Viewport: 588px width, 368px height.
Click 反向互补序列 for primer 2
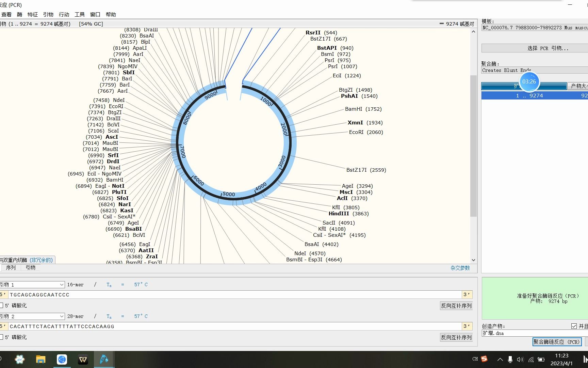(x=456, y=337)
